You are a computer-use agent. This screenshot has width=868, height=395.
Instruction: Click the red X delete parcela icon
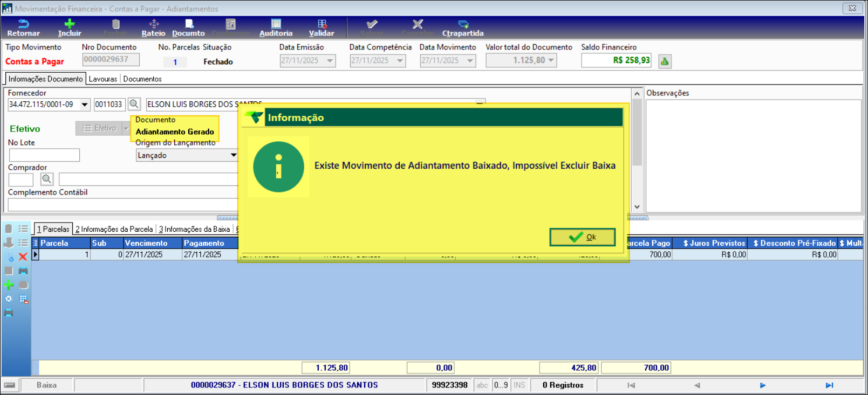pos(23,257)
